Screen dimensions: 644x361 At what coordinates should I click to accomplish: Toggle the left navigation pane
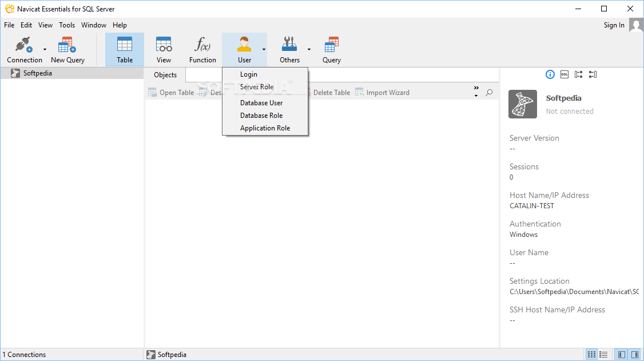click(x=622, y=355)
